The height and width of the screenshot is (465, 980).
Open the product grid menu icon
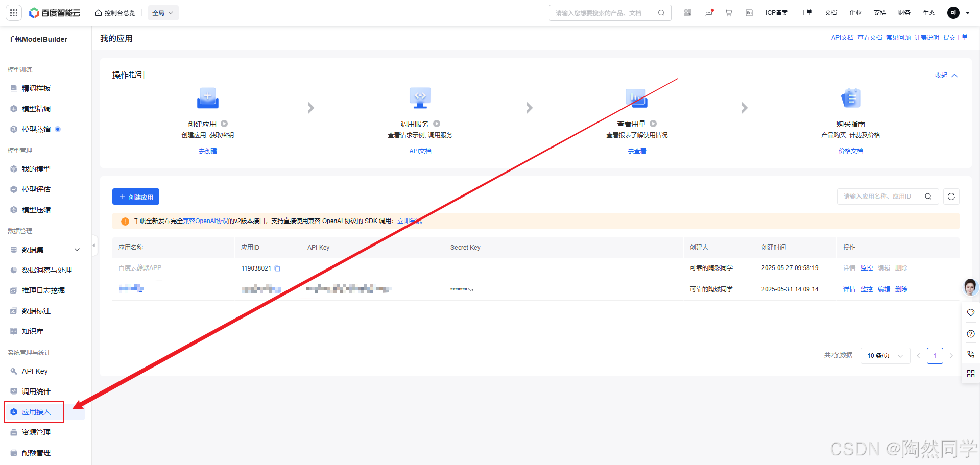pyautogui.click(x=14, y=13)
